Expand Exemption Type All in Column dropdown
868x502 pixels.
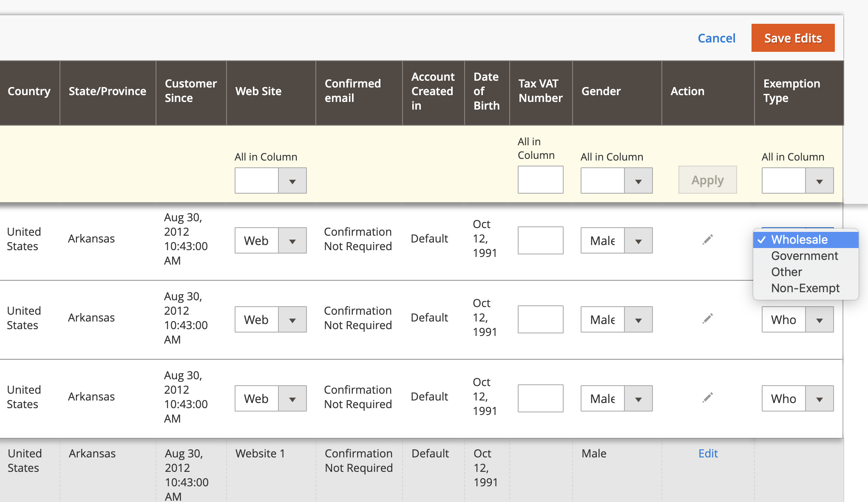click(820, 180)
